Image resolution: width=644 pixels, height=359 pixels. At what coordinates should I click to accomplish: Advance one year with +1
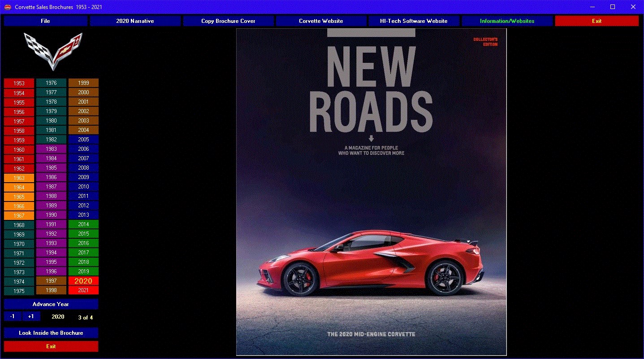click(31, 316)
